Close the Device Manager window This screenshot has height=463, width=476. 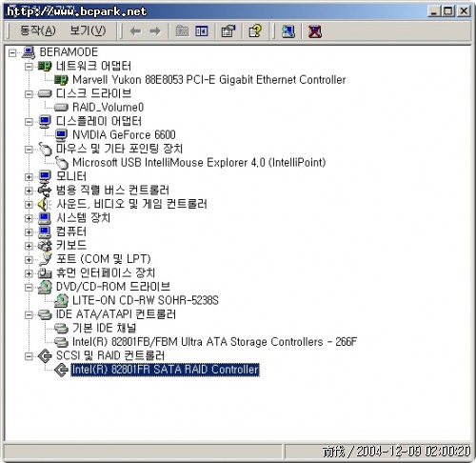pos(464,11)
